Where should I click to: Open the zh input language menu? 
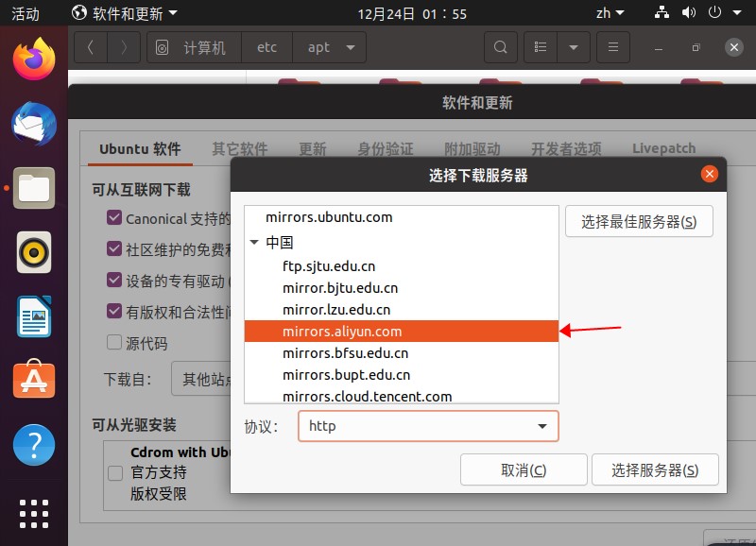(610, 13)
